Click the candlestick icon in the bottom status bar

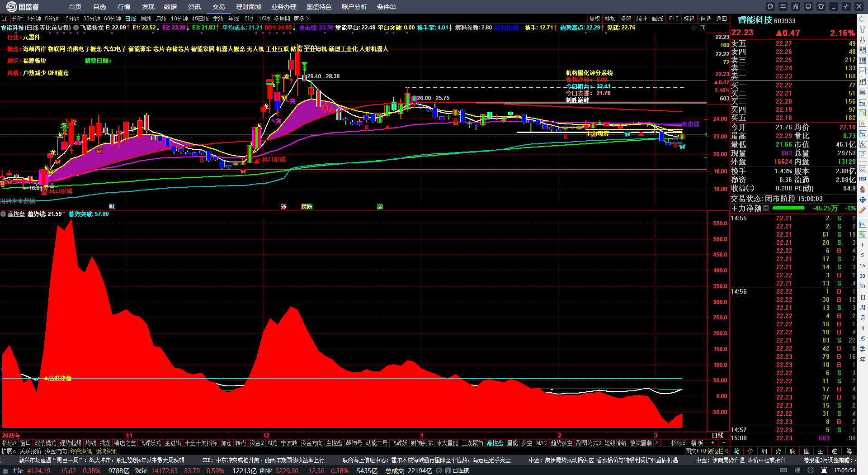(797, 470)
